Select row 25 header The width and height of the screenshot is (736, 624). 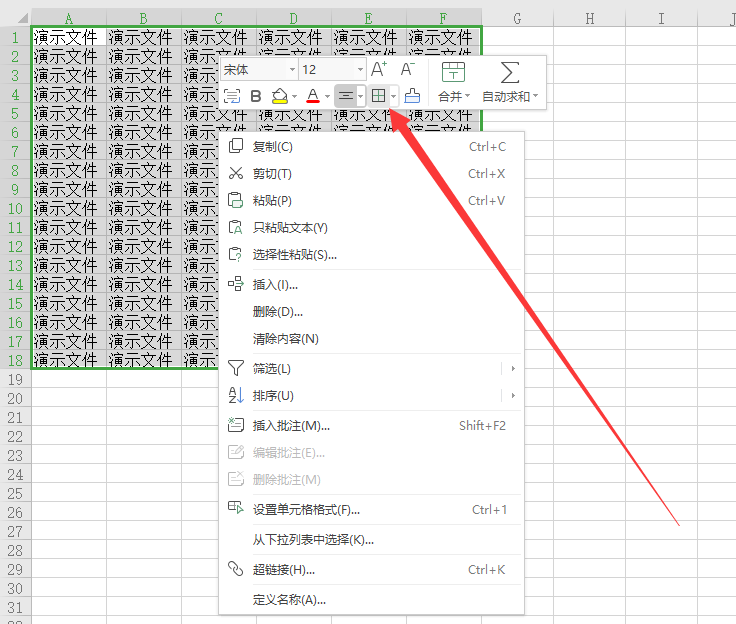[x=15, y=493]
